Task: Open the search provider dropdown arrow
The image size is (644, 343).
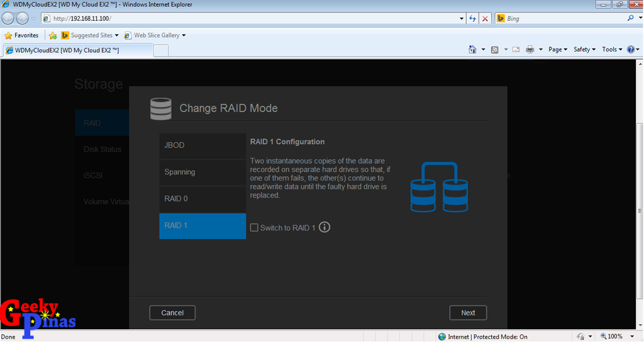Action: point(640,18)
